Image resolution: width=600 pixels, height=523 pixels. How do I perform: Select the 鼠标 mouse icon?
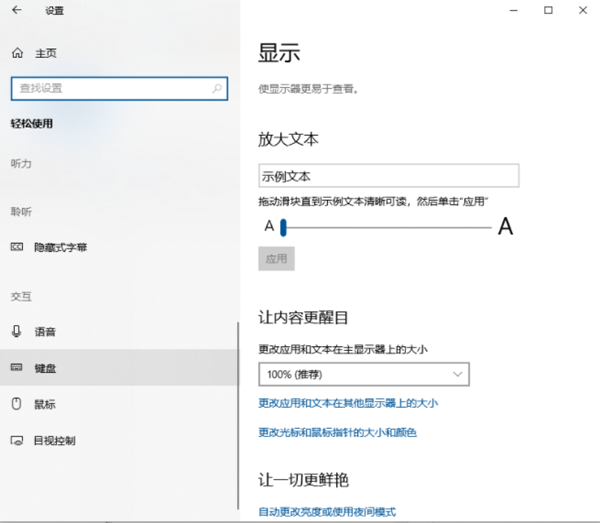[x=16, y=404]
